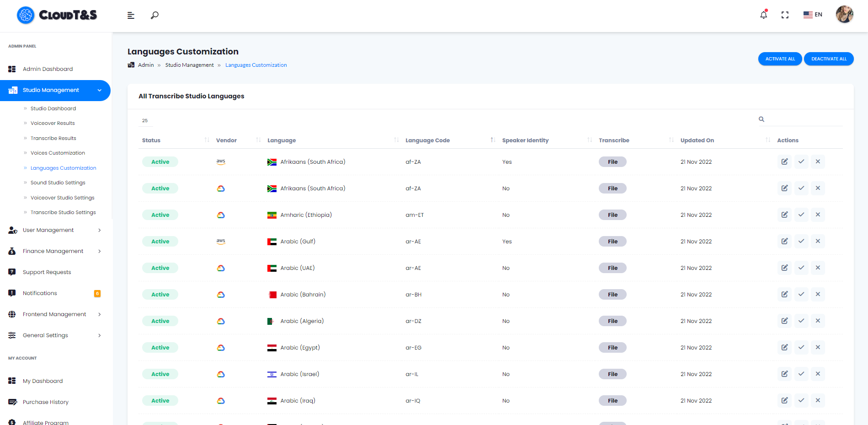Click the CloudT&S logo icon
The width and height of the screenshot is (868, 425).
tap(26, 15)
